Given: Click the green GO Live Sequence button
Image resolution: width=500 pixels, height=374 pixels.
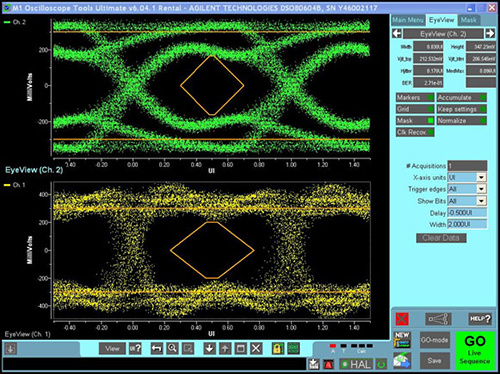Looking at the screenshot, I should pyautogui.click(x=475, y=350).
